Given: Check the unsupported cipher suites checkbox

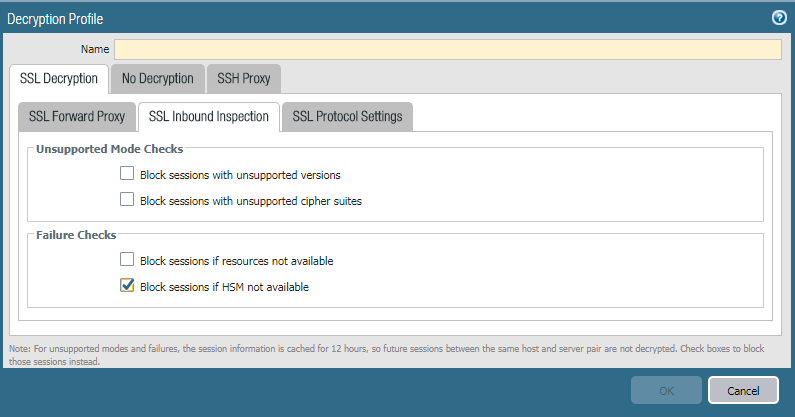Looking at the screenshot, I should click(x=127, y=200).
